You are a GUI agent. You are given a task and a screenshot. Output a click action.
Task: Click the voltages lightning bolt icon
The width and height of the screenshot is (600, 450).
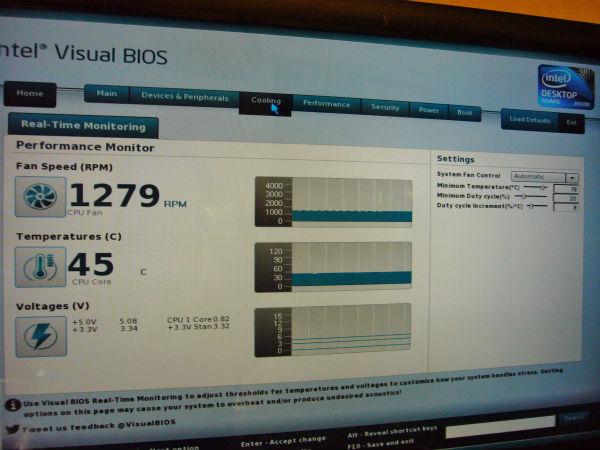click(x=41, y=336)
